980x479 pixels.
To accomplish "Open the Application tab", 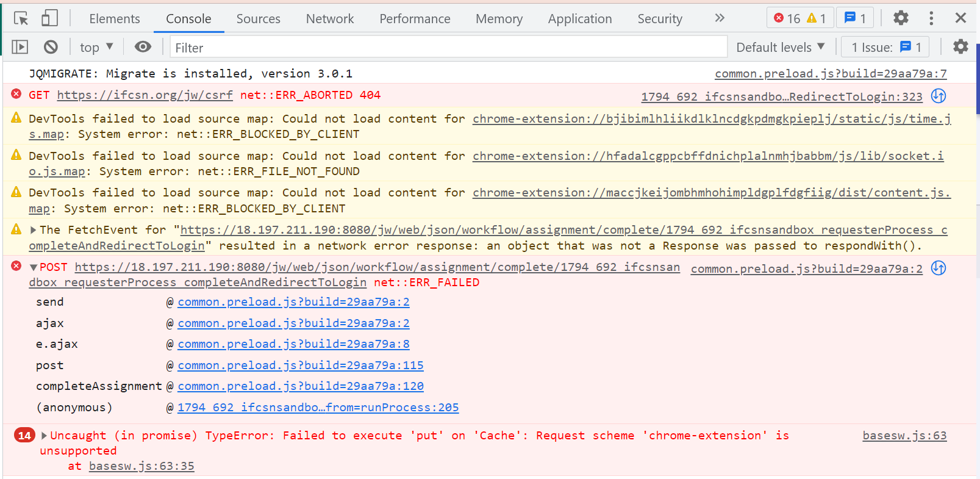I will (580, 19).
